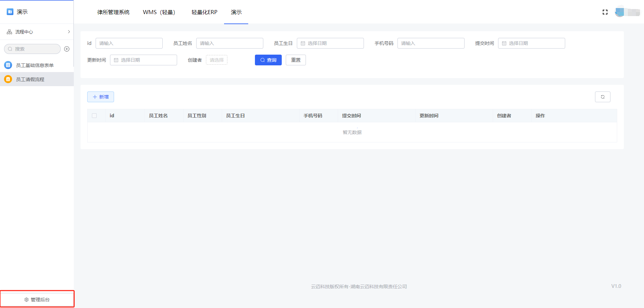Click the 演示 app logo icon

coord(10,12)
